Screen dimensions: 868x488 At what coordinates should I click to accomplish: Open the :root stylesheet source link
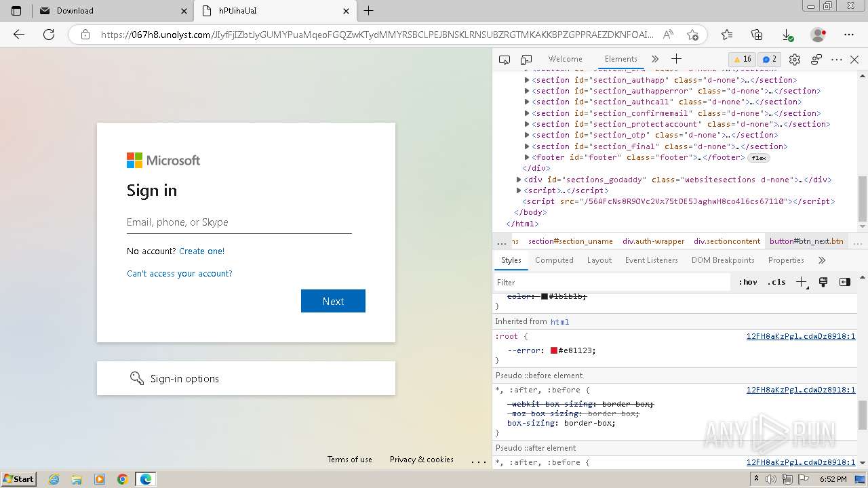[801, 336]
